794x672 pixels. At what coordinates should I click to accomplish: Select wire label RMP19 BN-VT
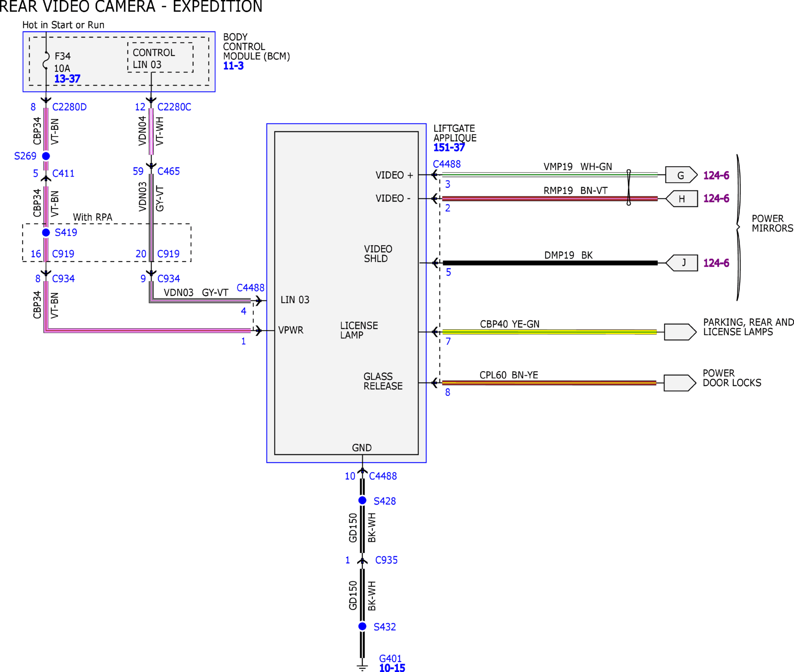tap(576, 190)
